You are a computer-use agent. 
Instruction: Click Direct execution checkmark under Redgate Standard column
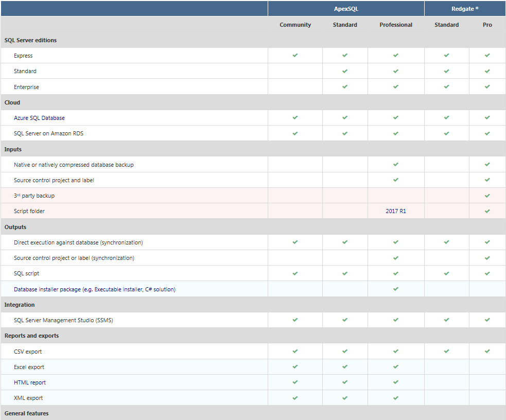[x=447, y=242]
